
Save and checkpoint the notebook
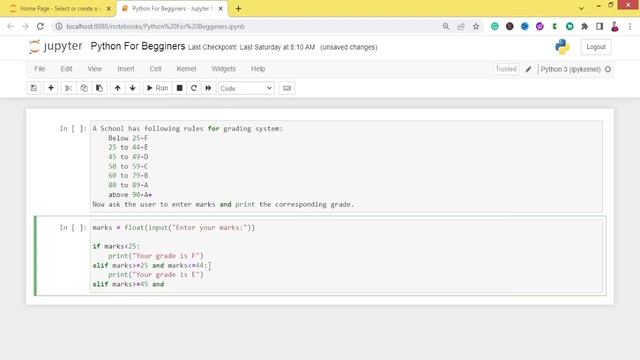pos(34,88)
